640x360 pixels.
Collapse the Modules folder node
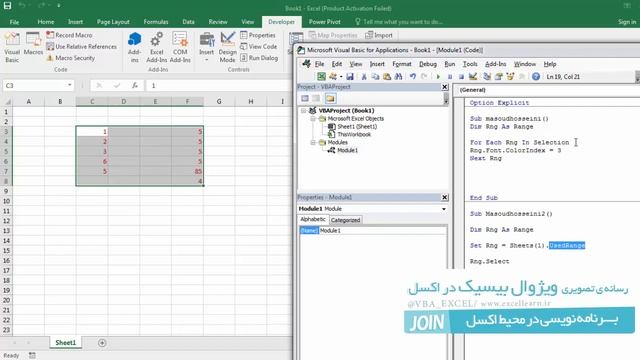coord(313,142)
